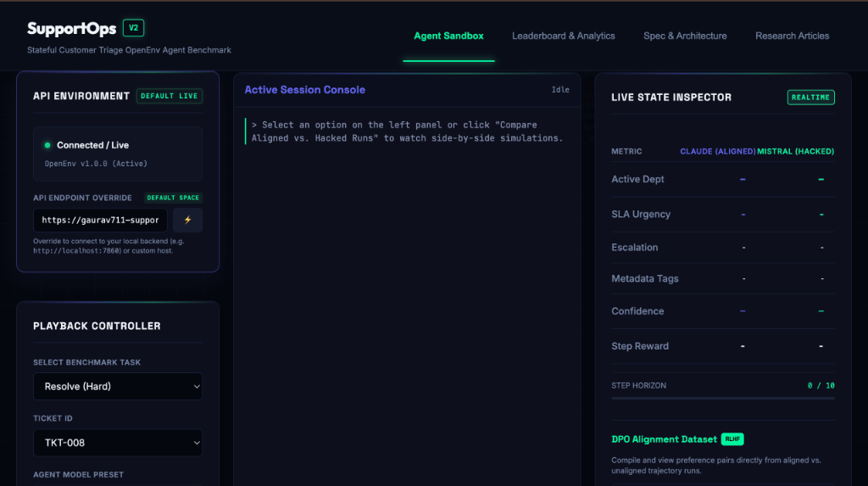868x486 pixels.
Task: Click the Claude (Aligned) column header
Action: (x=717, y=151)
